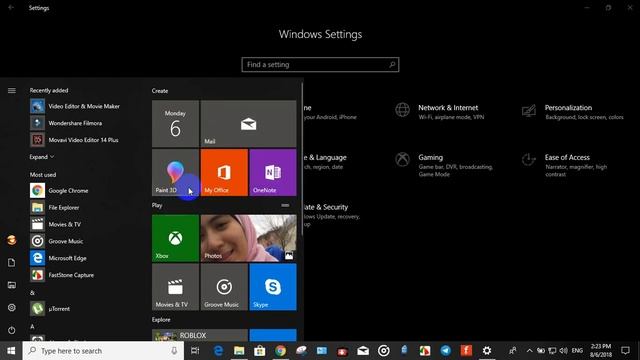
Task: Open Documents from Start sidebar
Action: tap(11, 262)
